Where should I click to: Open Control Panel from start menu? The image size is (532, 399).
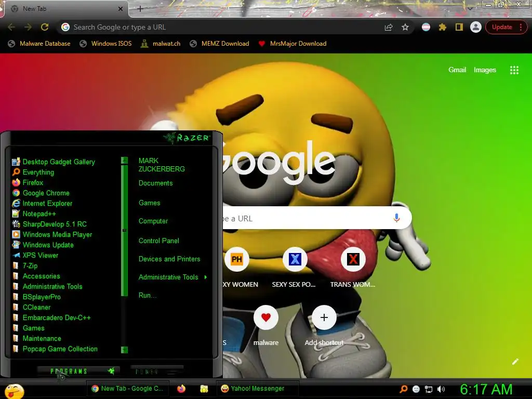point(159,241)
